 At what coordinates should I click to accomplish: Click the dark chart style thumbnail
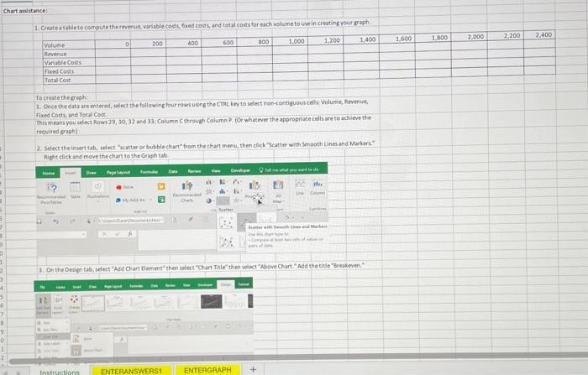(212, 301)
